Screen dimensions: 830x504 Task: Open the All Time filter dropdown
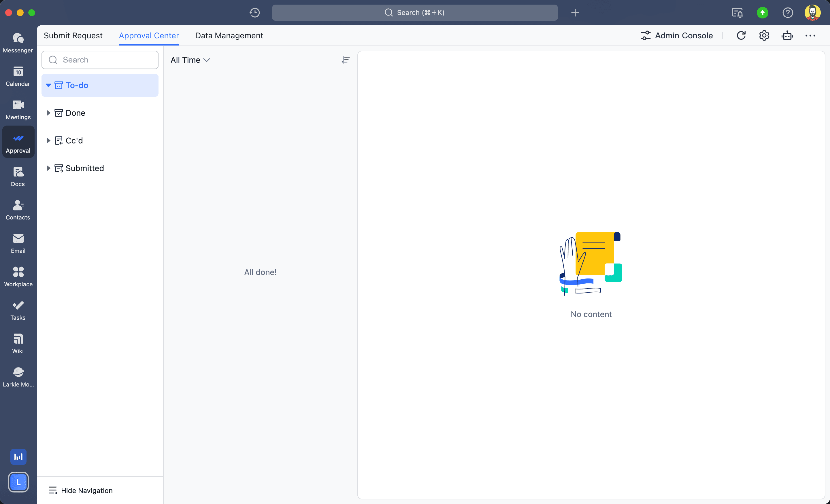[190, 60]
